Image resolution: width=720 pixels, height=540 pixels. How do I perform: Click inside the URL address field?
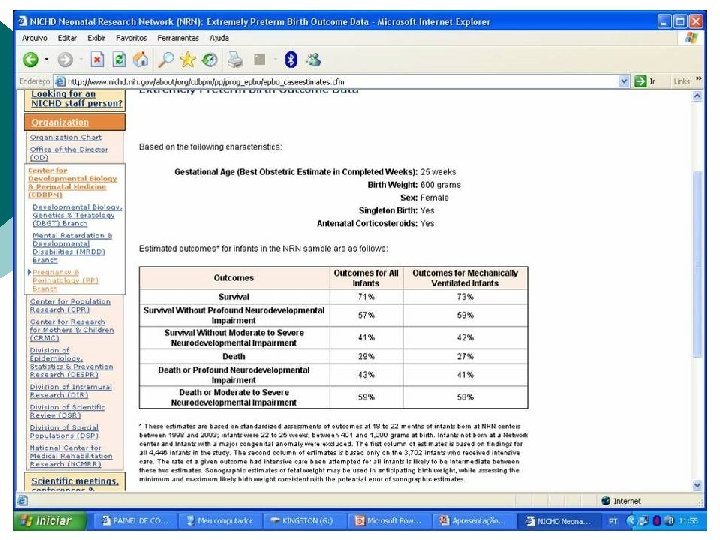coord(342,82)
